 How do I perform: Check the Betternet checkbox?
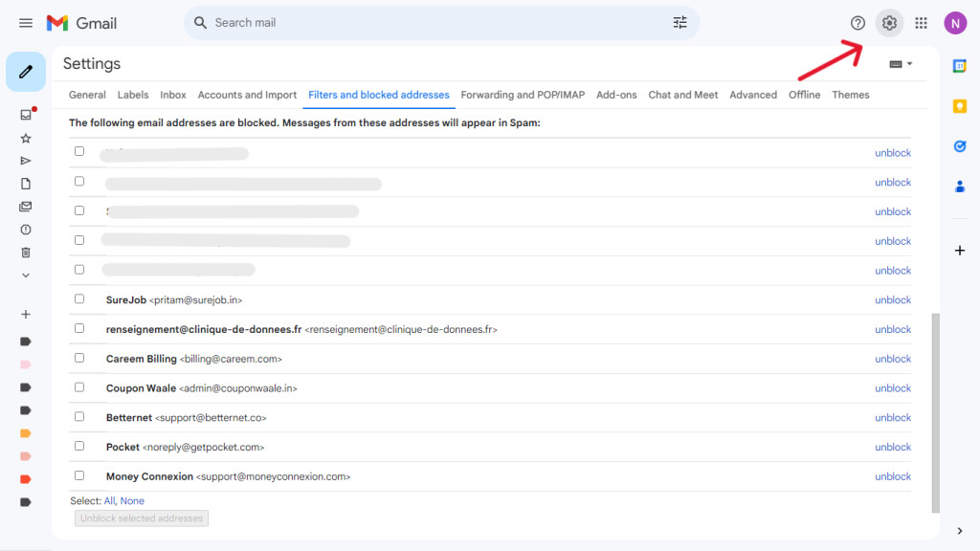tap(79, 416)
